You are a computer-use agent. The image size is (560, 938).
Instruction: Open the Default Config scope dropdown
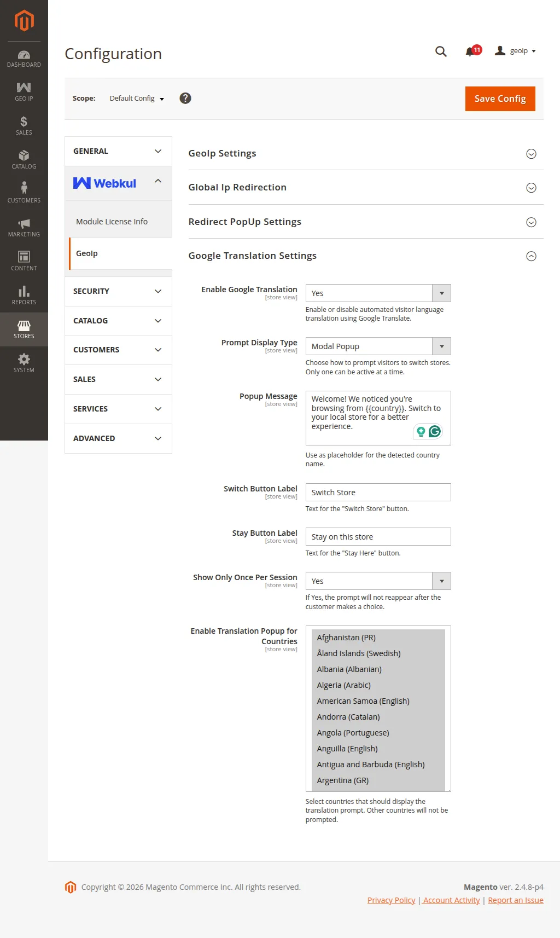coord(137,99)
